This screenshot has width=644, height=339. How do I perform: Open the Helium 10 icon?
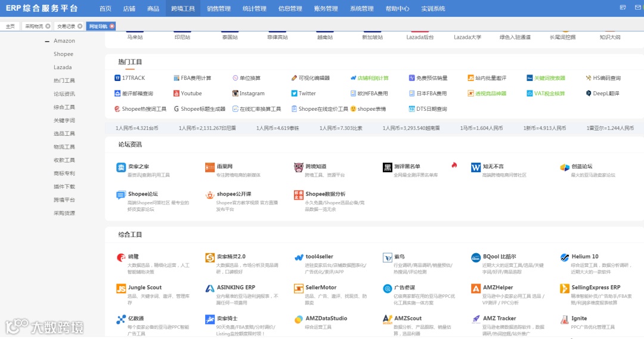pos(565,257)
